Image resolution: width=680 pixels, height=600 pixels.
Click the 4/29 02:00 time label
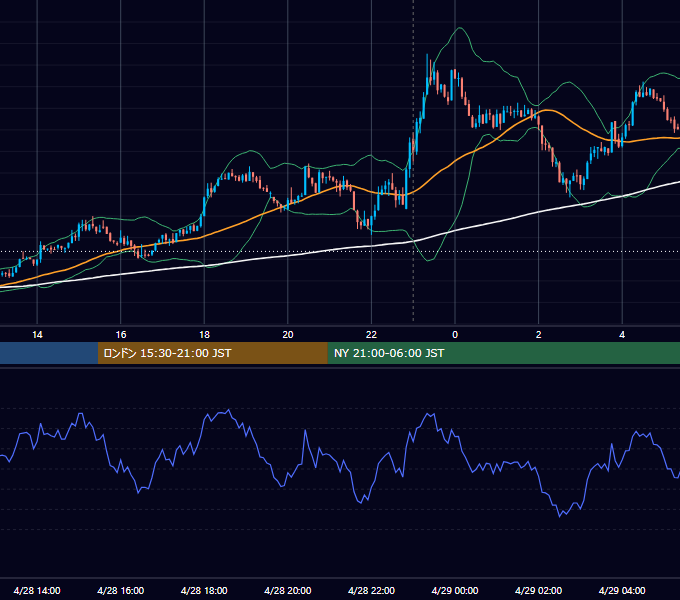tap(538, 590)
